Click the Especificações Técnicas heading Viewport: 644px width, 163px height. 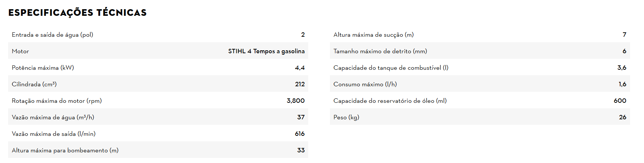coord(77,13)
